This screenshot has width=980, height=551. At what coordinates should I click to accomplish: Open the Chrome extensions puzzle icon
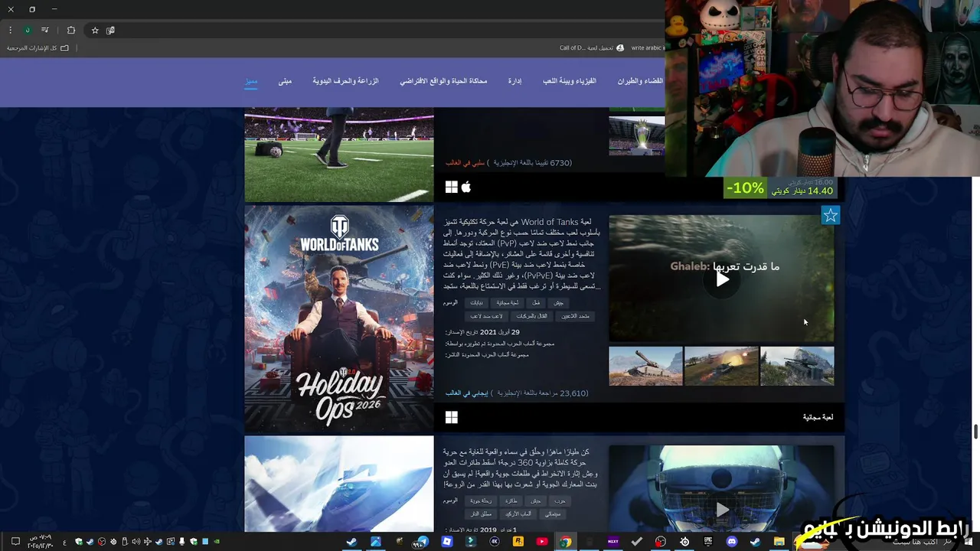[x=70, y=30]
